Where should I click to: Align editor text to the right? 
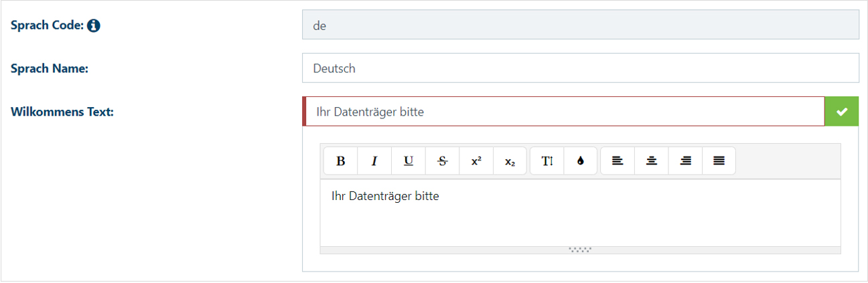(x=685, y=161)
